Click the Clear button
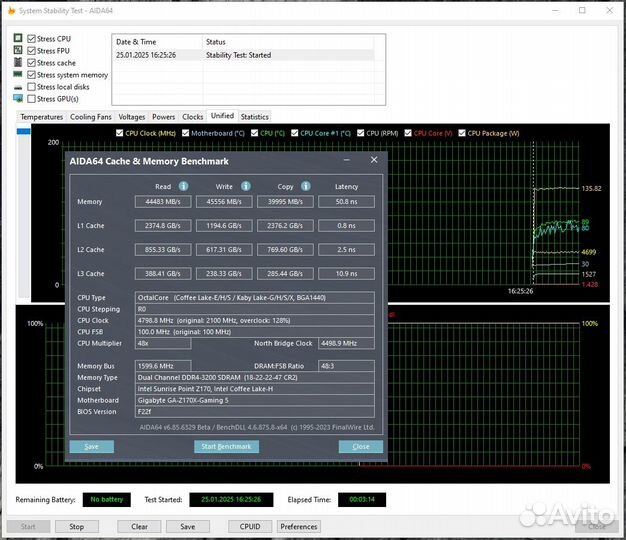Screen dimensions: 626x540 pyautogui.click(x=139, y=526)
